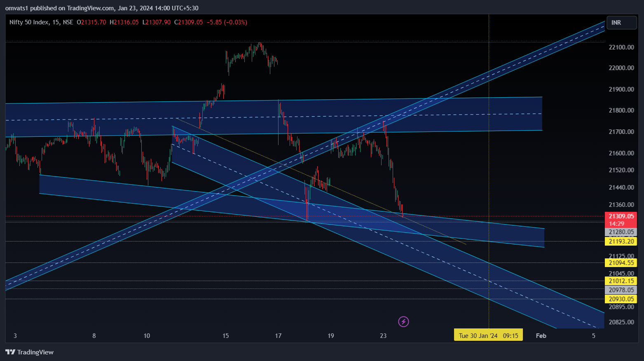Viewport: 644px width, 361px height.
Task: Click the change value -5.85 (-0.03%)
Action: pyautogui.click(x=227, y=22)
